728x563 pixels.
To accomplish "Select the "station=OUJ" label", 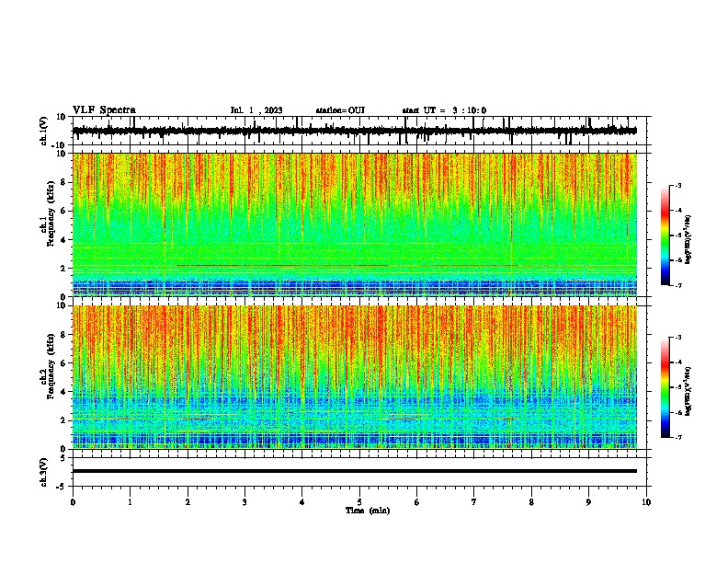I will coord(340,110).
